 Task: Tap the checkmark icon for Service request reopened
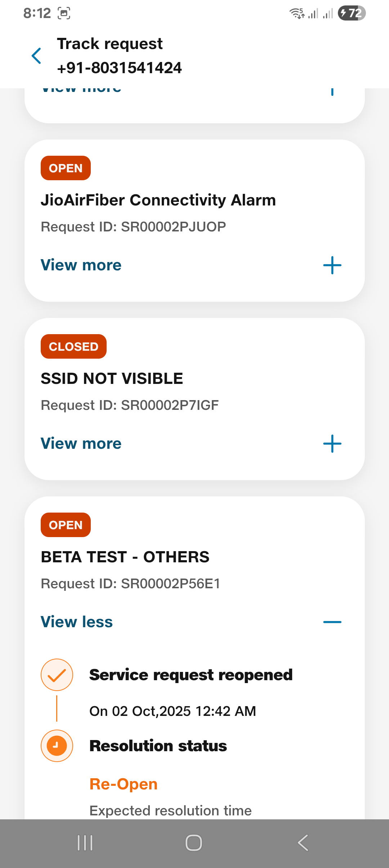(x=57, y=675)
